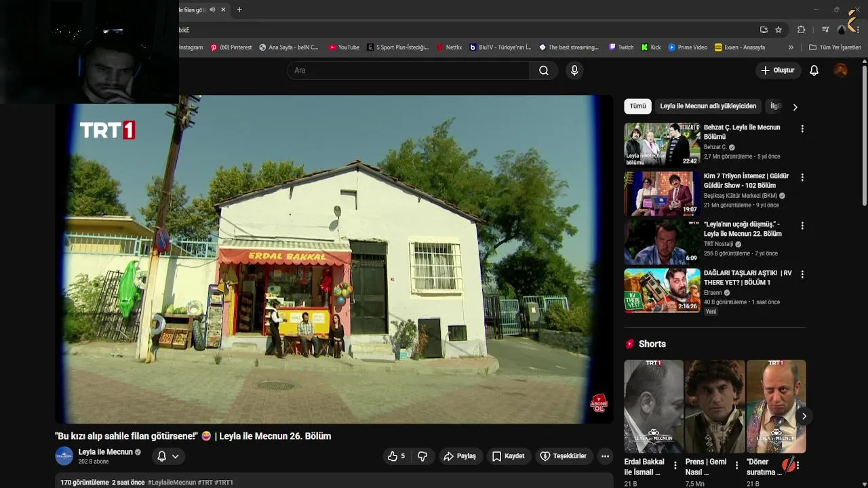The image size is (868, 488).
Task: Open options menu for DAĞLARI TAŞLARI video
Action: click(x=802, y=274)
